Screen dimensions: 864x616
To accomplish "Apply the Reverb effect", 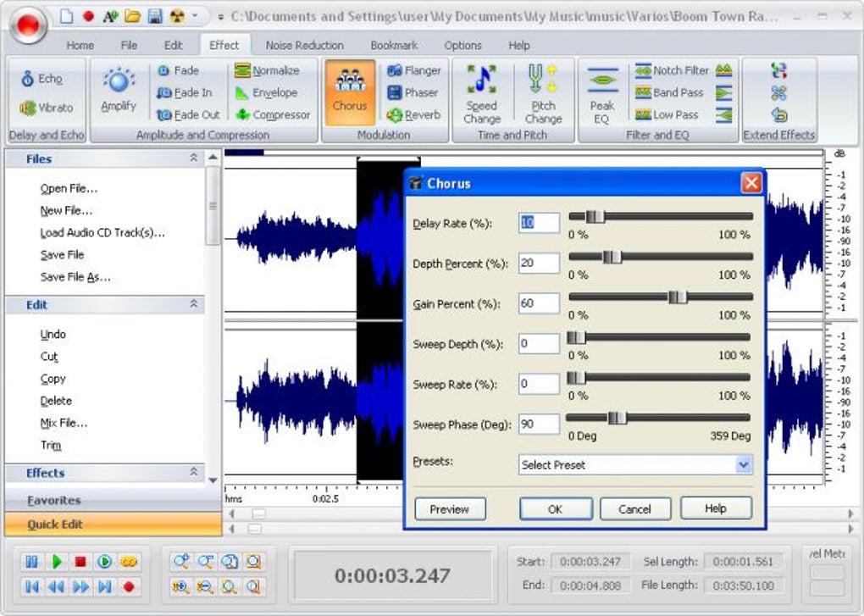I will pos(413,114).
